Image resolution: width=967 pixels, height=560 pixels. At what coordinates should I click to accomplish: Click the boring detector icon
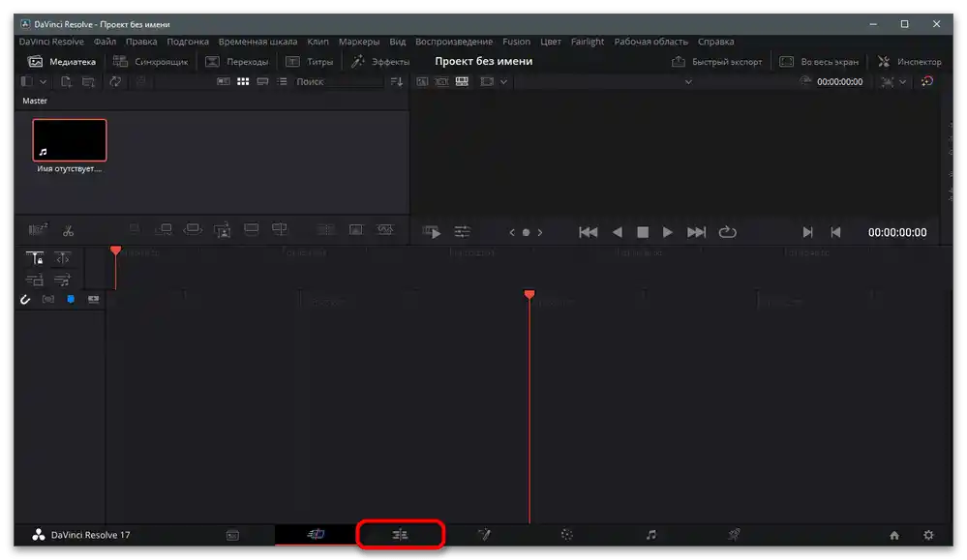[x=39, y=230]
